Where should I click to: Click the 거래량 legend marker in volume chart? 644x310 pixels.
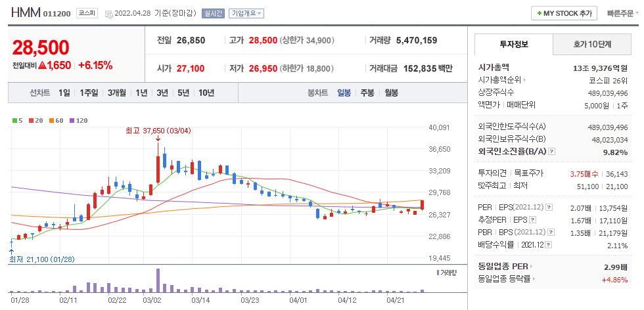(438, 272)
